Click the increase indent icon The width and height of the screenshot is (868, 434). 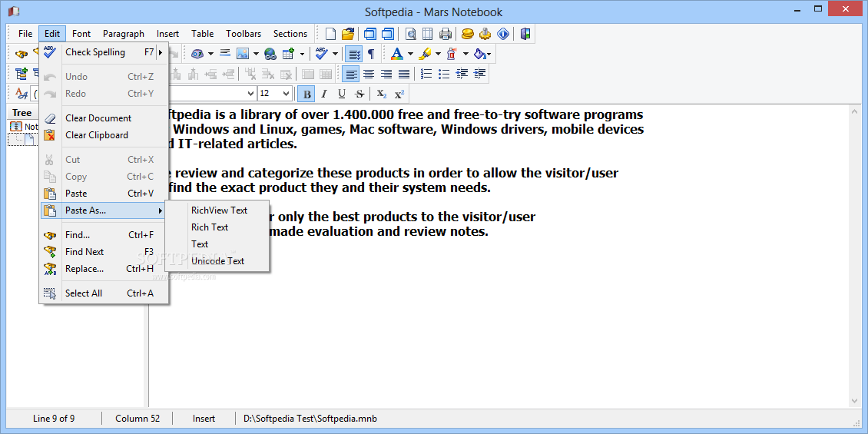pyautogui.click(x=479, y=74)
